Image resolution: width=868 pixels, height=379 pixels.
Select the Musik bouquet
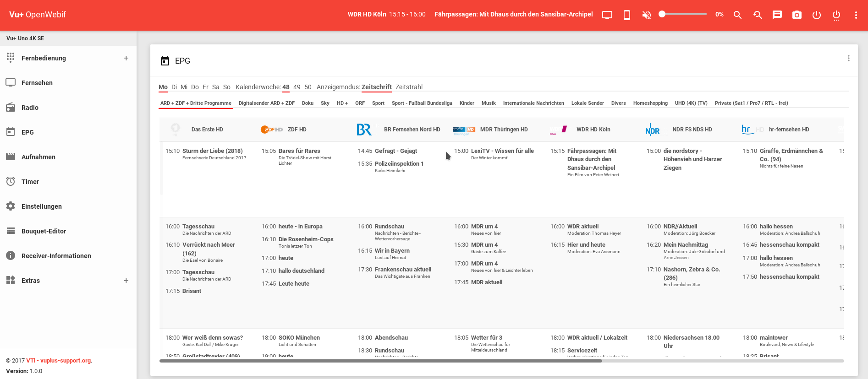489,103
